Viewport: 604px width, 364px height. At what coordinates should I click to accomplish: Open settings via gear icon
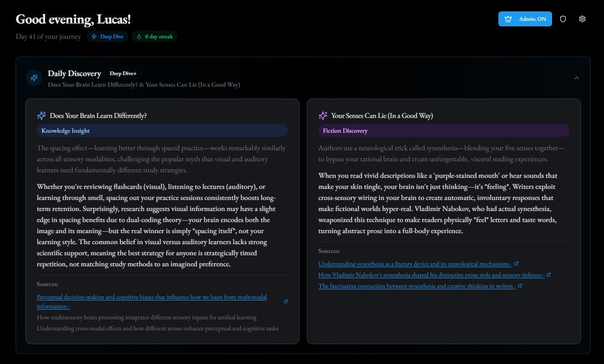point(582,19)
